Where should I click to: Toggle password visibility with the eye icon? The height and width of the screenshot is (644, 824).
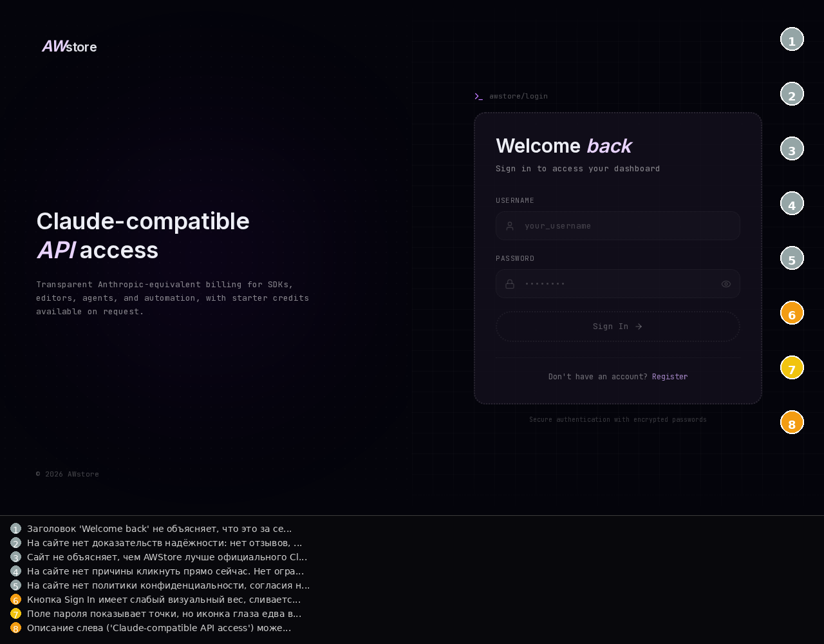coord(726,284)
